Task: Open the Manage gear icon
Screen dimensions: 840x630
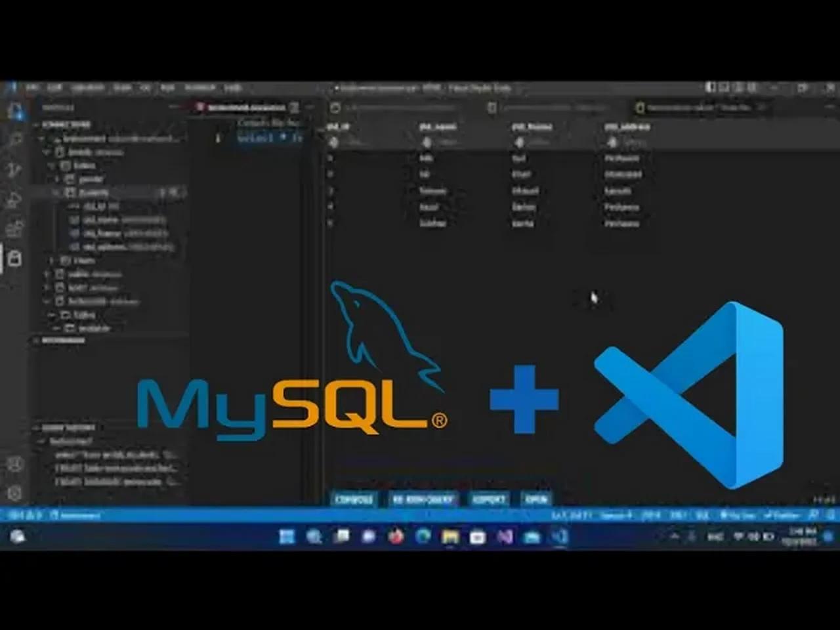Action: tap(15, 493)
